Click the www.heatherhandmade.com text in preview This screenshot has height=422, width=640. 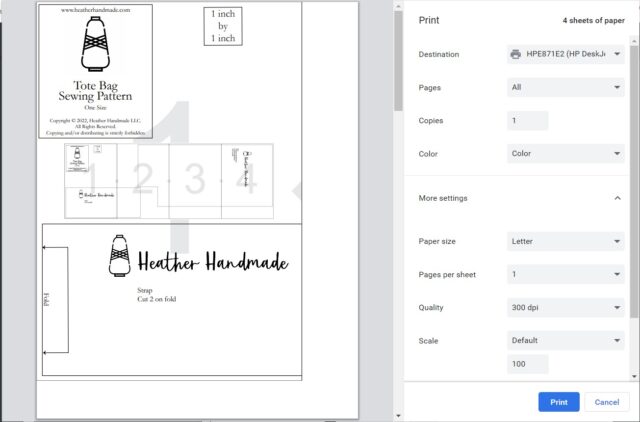click(96, 10)
